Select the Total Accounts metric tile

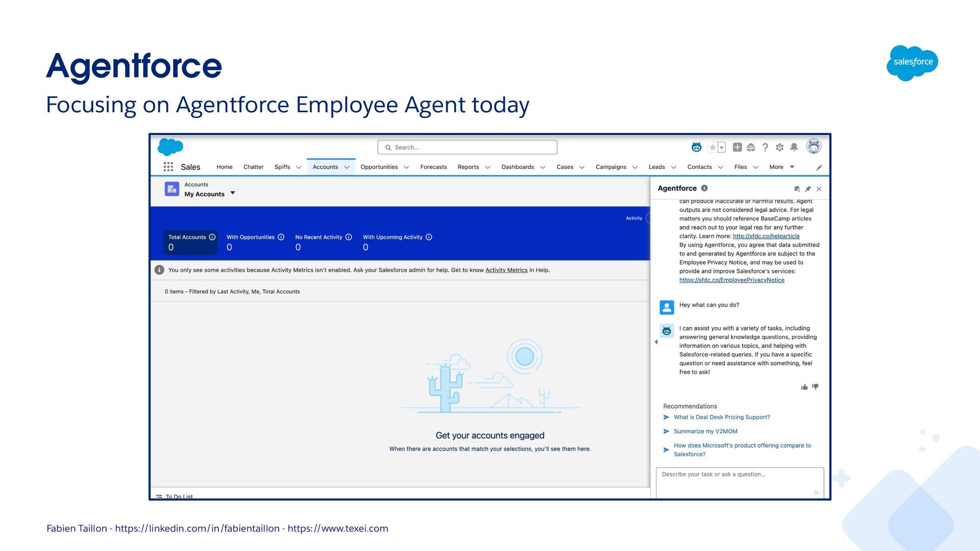pyautogui.click(x=191, y=242)
